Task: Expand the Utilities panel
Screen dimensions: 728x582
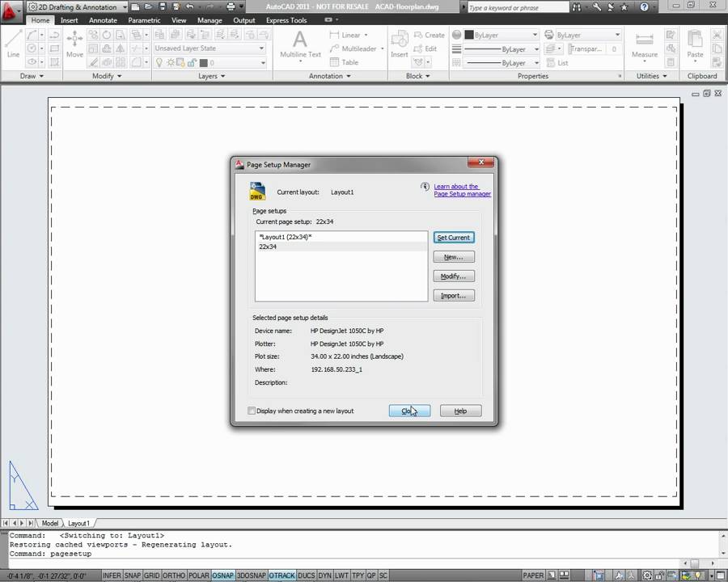Action: click(652, 76)
